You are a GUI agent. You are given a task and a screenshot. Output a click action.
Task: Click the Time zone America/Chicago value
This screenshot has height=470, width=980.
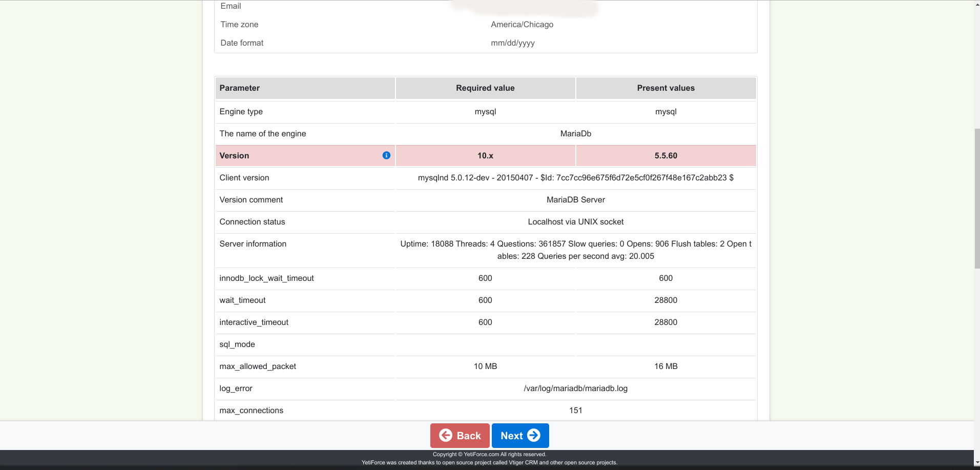[x=522, y=25]
